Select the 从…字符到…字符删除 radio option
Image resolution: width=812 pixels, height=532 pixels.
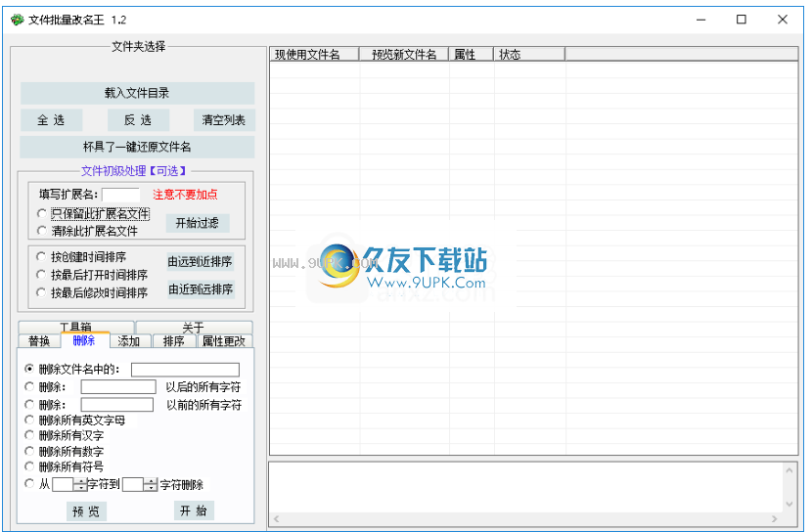(29, 484)
